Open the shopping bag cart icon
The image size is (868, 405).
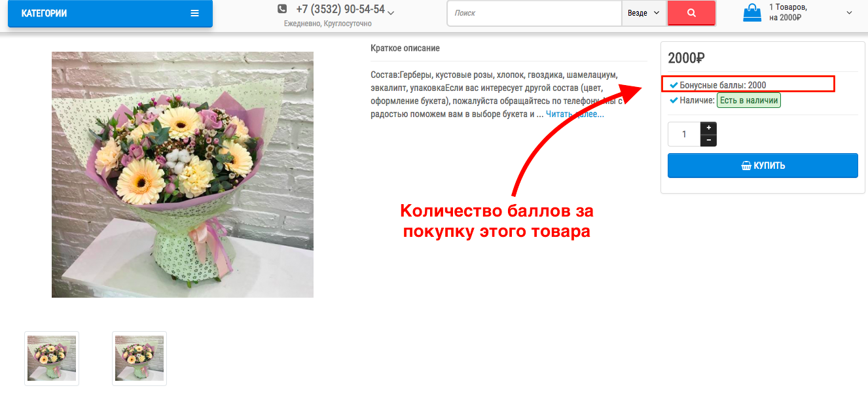(753, 12)
